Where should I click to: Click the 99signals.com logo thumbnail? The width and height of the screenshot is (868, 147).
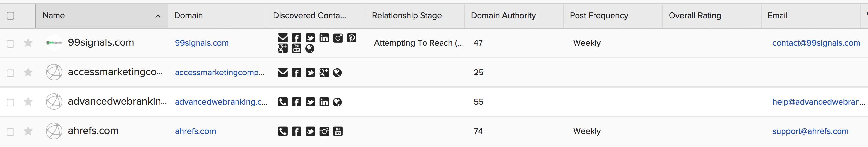coord(54,43)
